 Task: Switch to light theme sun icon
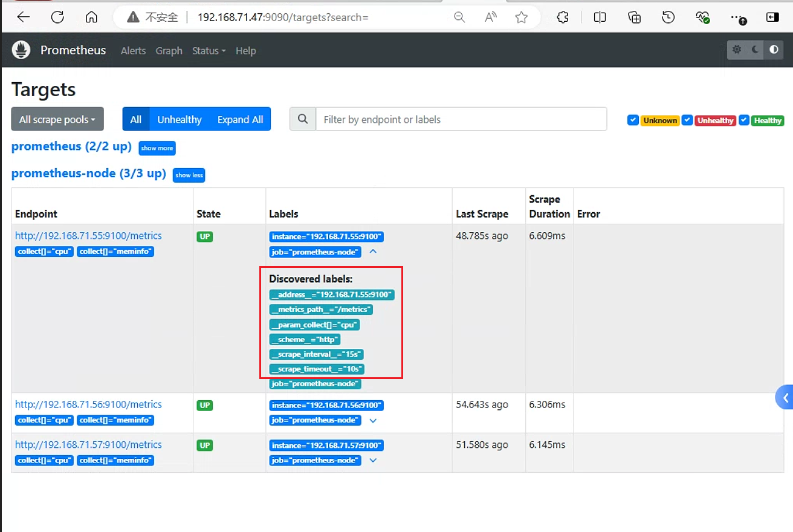click(x=737, y=50)
